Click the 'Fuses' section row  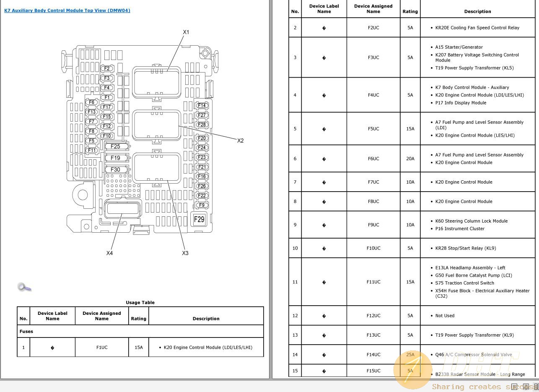(140, 331)
